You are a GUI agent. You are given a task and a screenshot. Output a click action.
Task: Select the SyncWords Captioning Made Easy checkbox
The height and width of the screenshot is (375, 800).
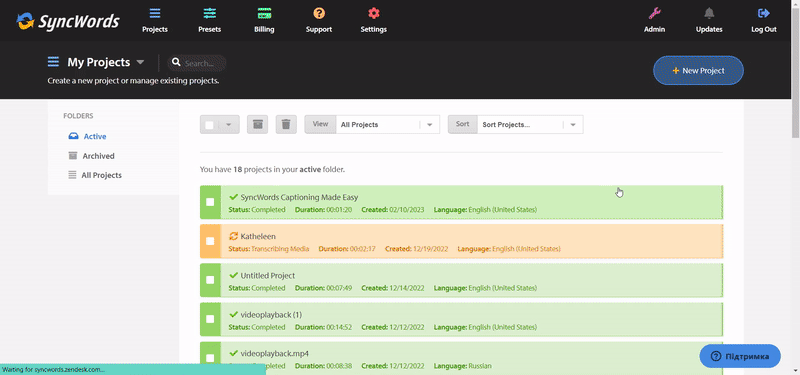pyautogui.click(x=210, y=202)
